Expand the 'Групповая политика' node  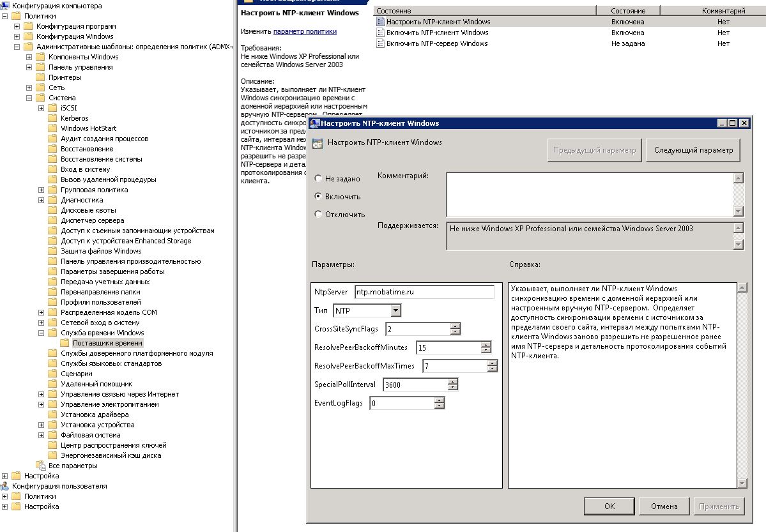coord(41,190)
